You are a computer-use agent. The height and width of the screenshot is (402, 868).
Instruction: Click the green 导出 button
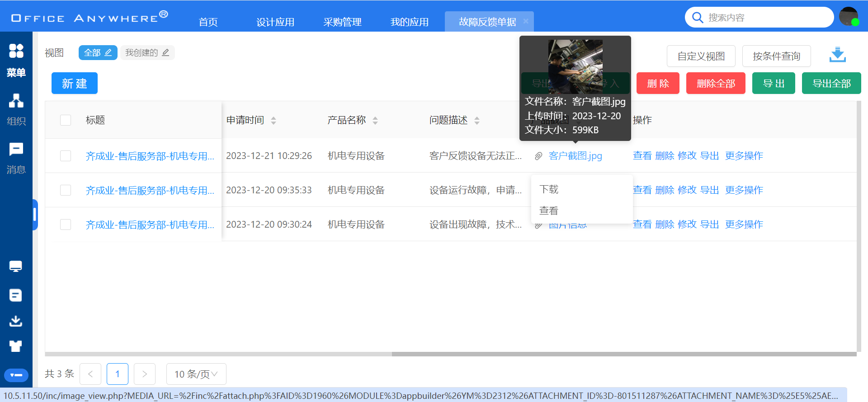pyautogui.click(x=774, y=83)
